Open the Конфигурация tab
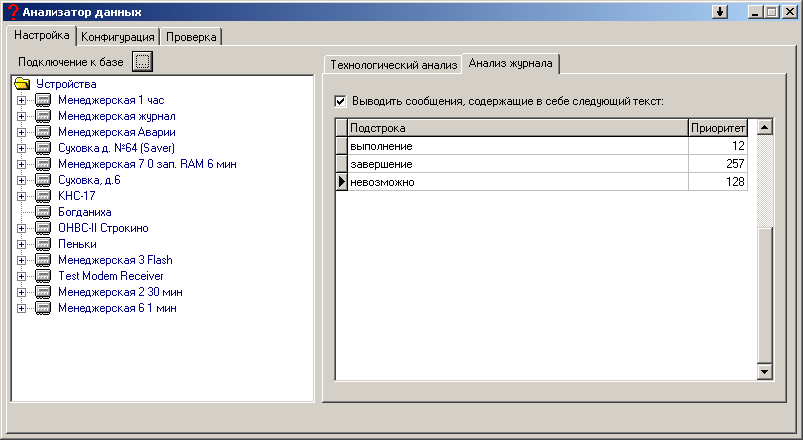 [118, 37]
